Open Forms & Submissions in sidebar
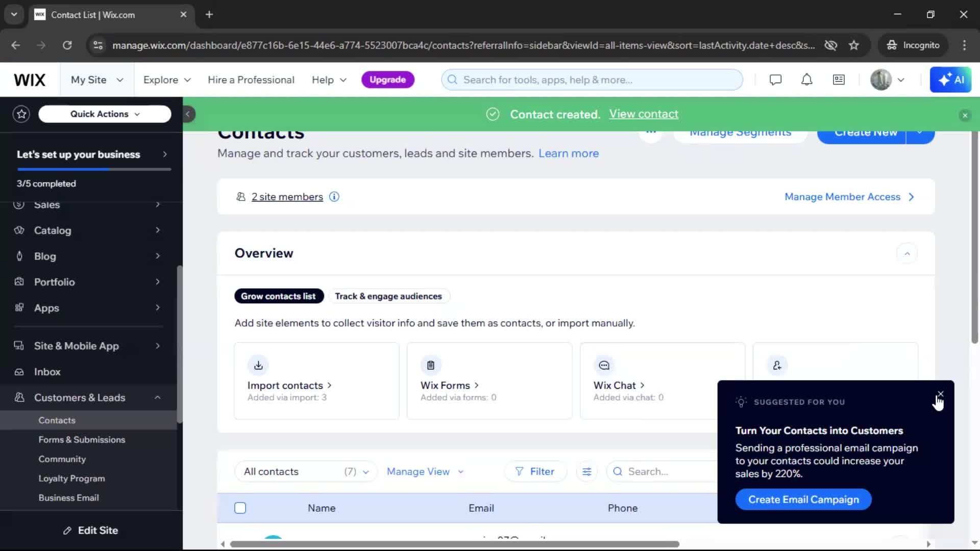 click(x=82, y=440)
